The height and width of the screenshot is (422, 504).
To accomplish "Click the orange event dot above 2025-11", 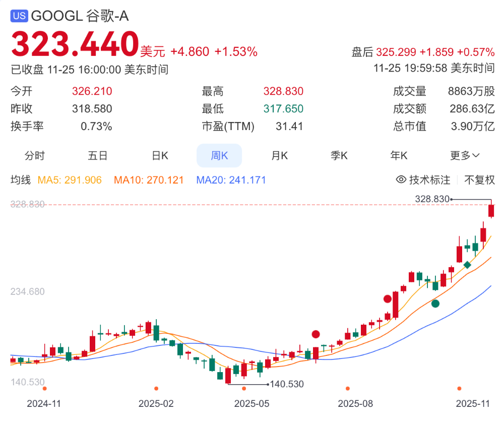I will (459, 389).
